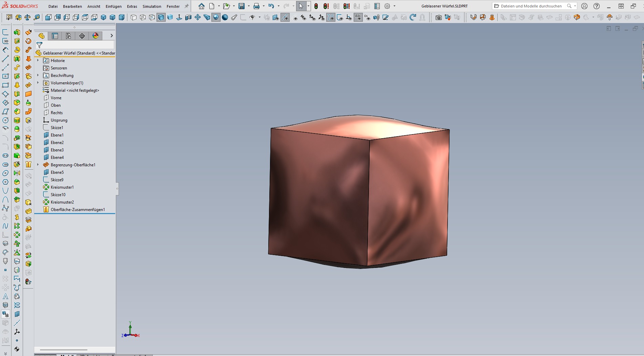Switch to the Front standard view
Image resolution: width=644 pixels, height=356 pixels.
[48, 17]
